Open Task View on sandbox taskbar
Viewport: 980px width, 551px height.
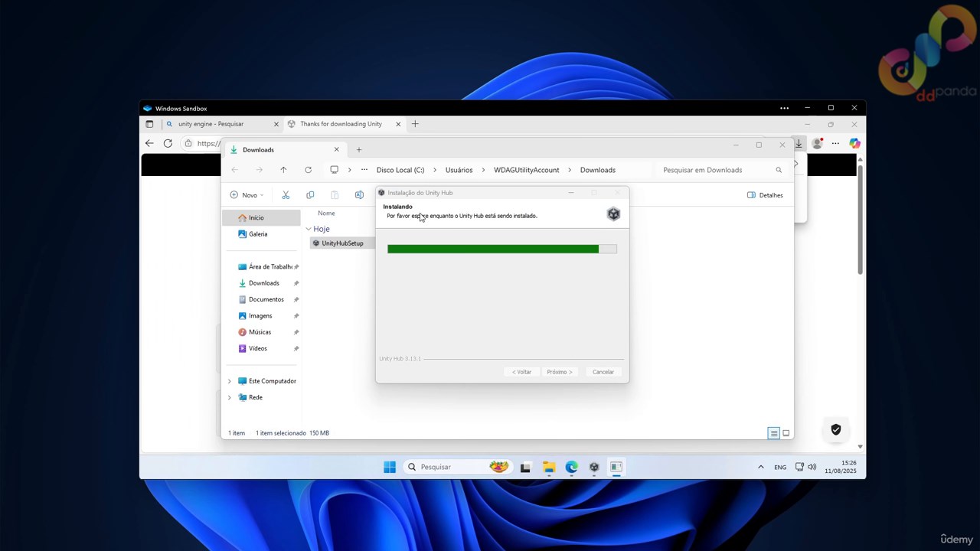pos(525,467)
